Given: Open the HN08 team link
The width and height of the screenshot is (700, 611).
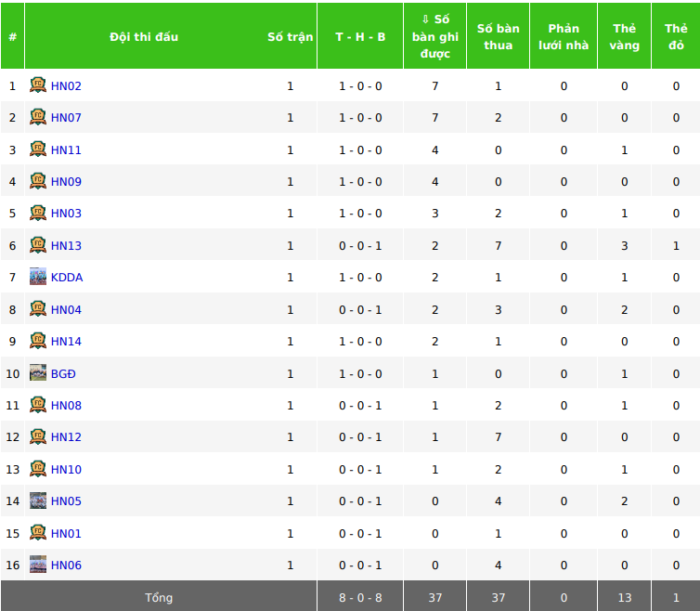Looking at the screenshot, I should point(66,406).
